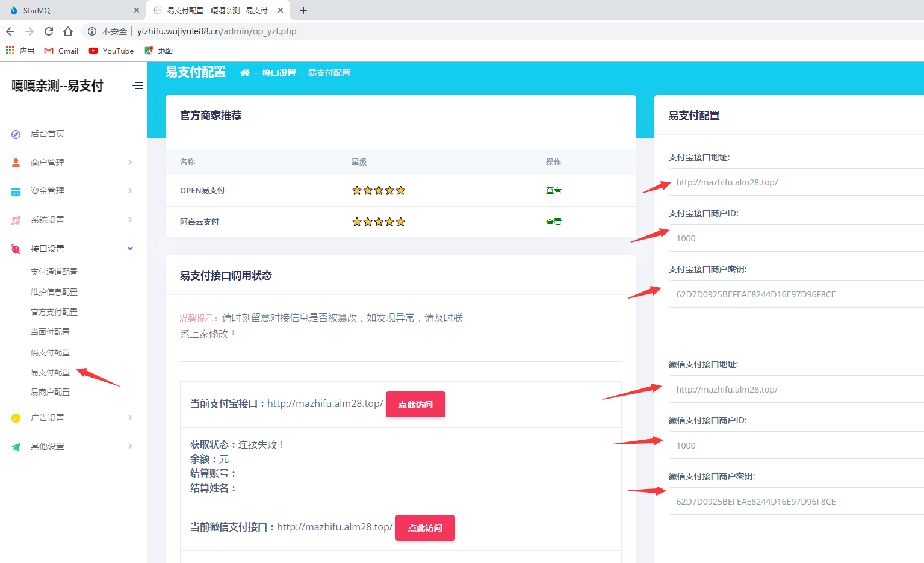Click 查看 link for 阿喜云支付

[553, 222]
